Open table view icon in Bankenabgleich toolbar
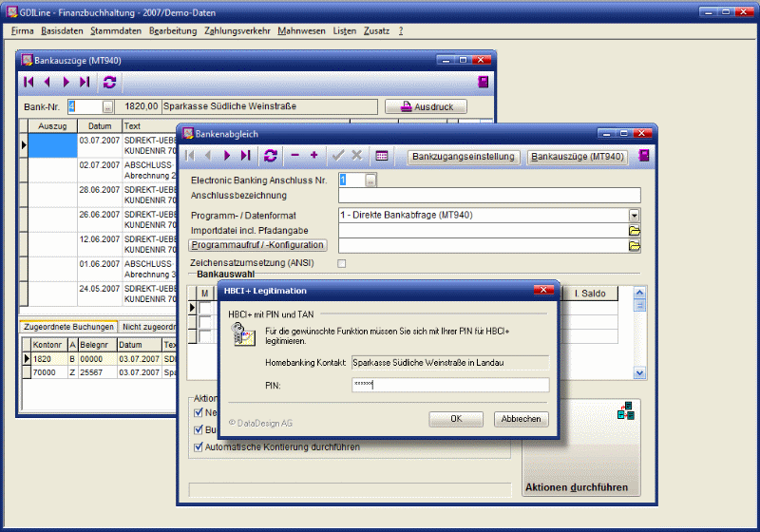This screenshot has height=532, width=760. click(382, 156)
